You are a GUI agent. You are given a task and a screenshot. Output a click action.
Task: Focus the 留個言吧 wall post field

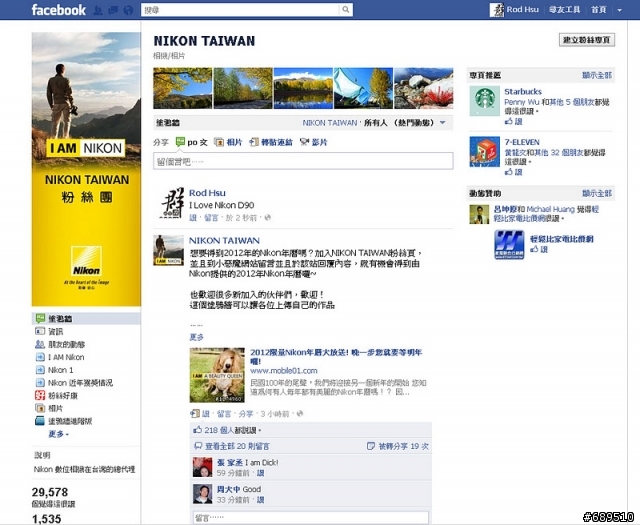(x=303, y=161)
